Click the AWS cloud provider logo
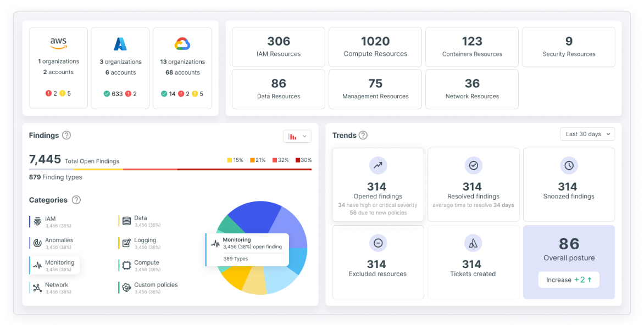The height and width of the screenshot is (330, 644). pyautogui.click(x=58, y=43)
